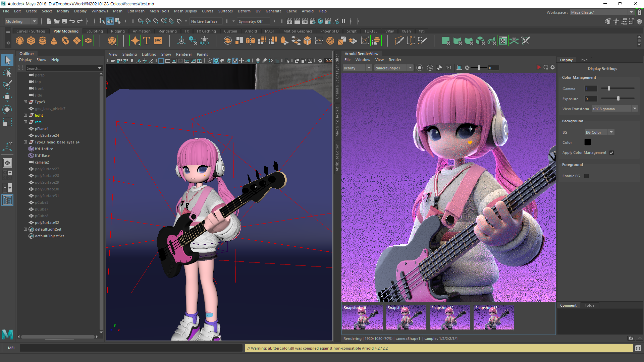
Task: Click the Redo arrow in status line
Action: tap(80, 21)
